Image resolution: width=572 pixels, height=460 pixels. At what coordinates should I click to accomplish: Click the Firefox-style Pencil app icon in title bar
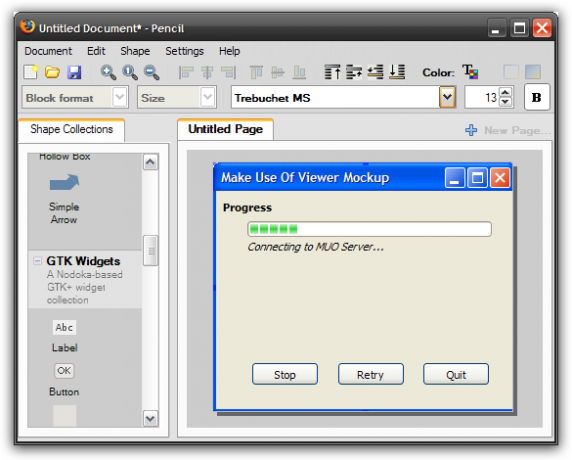pos(27,27)
